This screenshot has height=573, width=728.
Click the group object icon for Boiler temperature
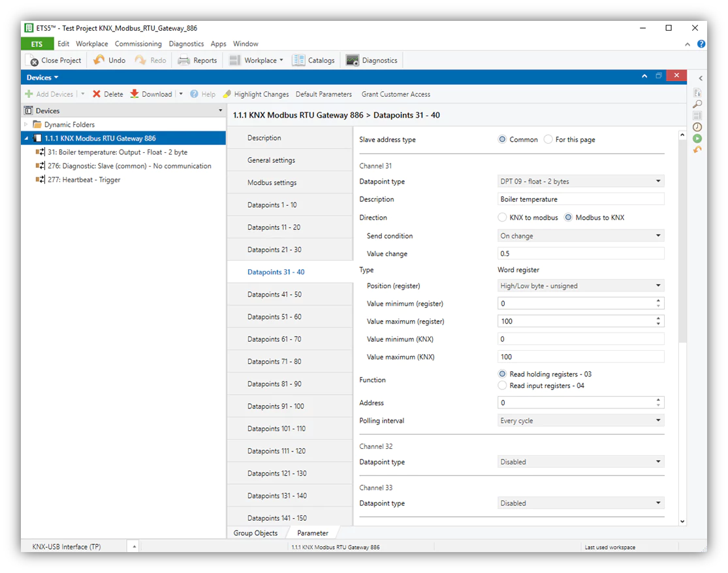[40, 152]
